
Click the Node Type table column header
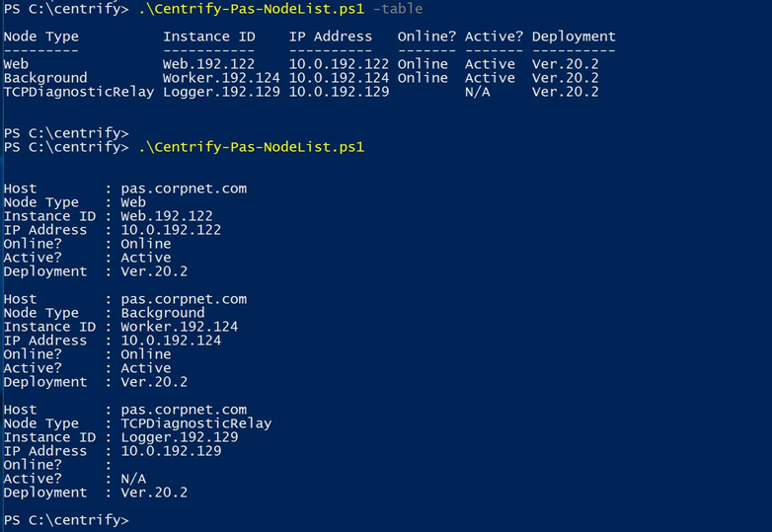click(41, 37)
